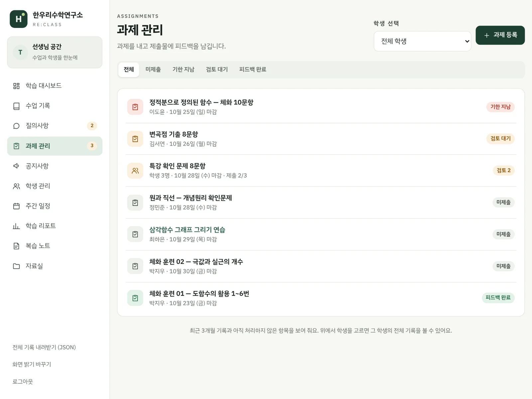Click the 과제 등록 button
This screenshot has width=532, height=399.
(500, 35)
